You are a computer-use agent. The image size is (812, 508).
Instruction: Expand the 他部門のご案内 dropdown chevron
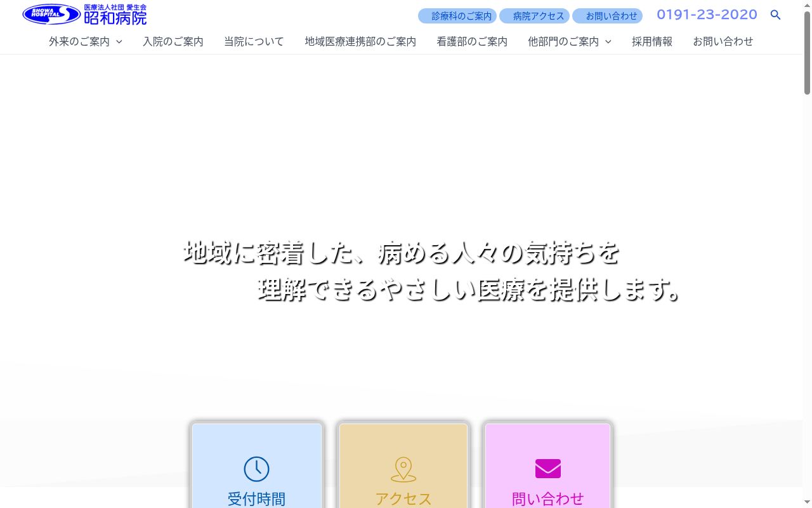point(608,41)
